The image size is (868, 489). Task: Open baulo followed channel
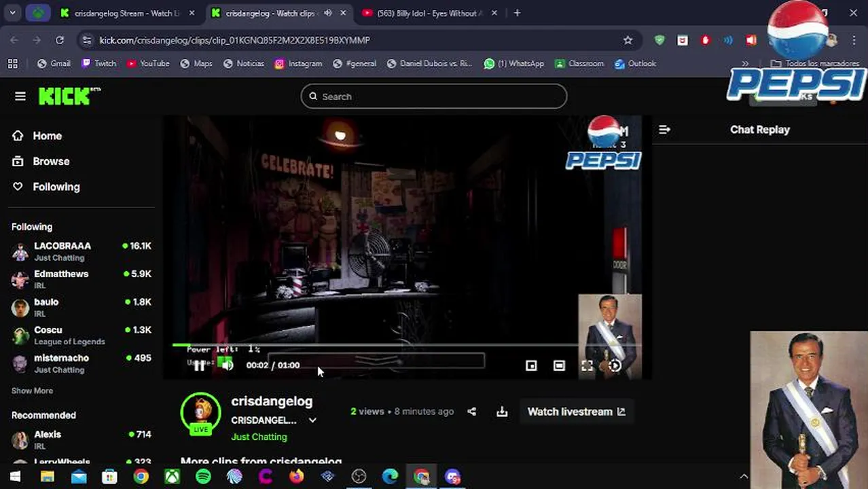point(82,307)
